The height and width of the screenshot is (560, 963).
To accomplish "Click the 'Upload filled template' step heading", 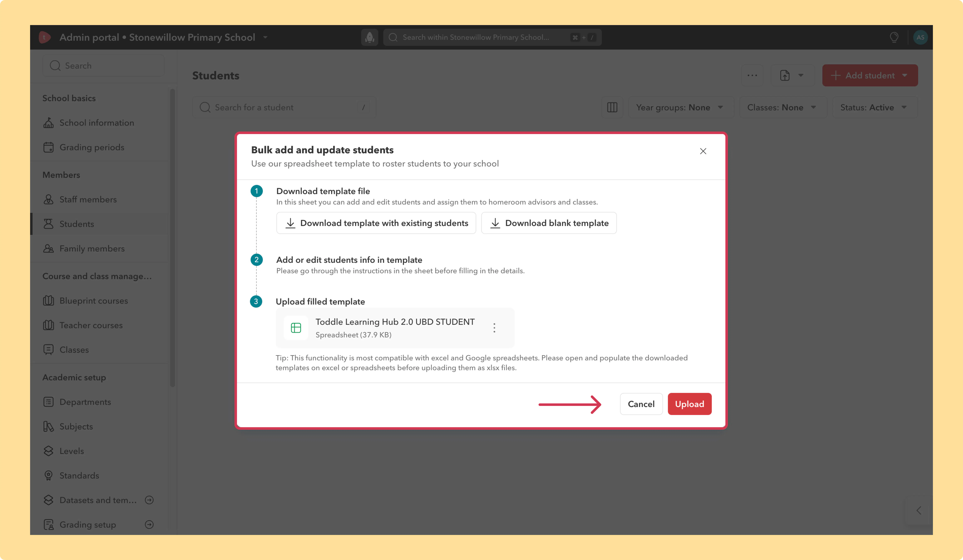I will tap(320, 302).
